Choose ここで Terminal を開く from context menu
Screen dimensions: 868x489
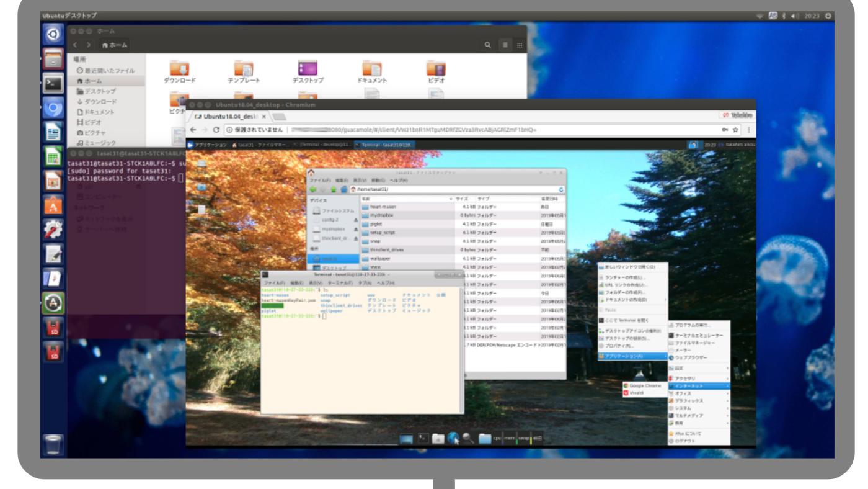tap(632, 320)
